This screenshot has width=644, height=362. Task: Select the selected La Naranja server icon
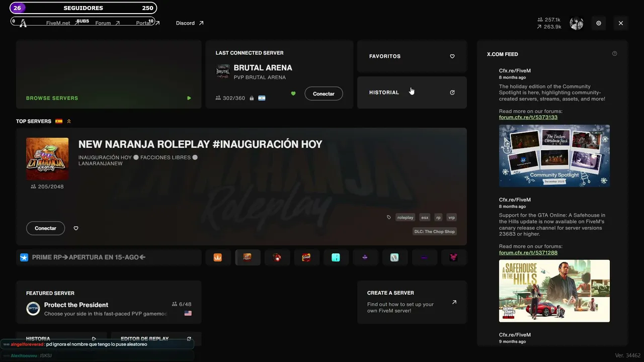[248, 257]
